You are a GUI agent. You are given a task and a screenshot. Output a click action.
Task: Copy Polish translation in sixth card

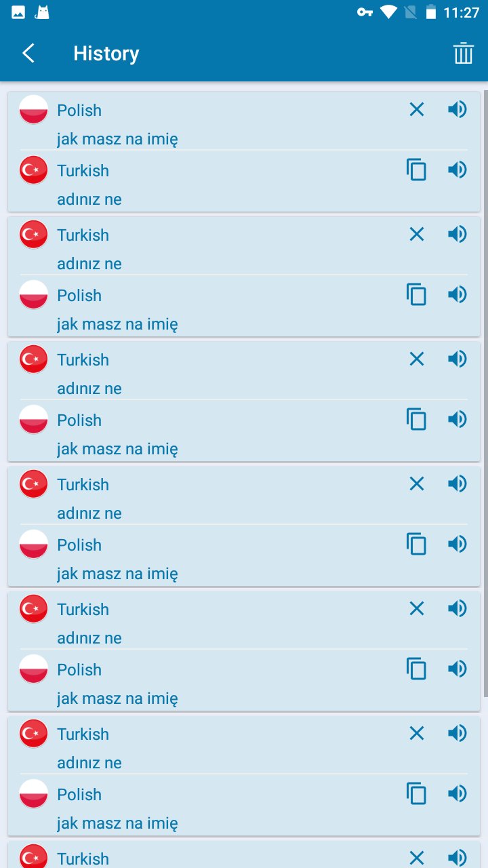[x=416, y=793]
